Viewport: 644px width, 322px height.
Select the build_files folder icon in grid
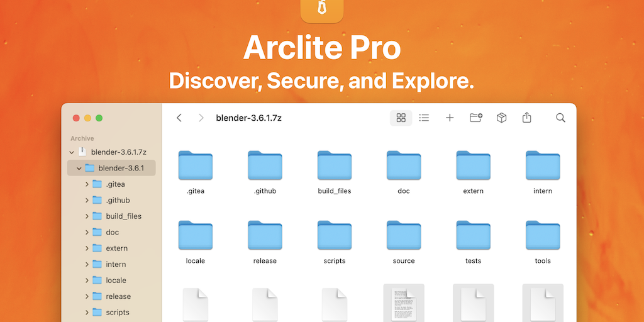(335, 165)
